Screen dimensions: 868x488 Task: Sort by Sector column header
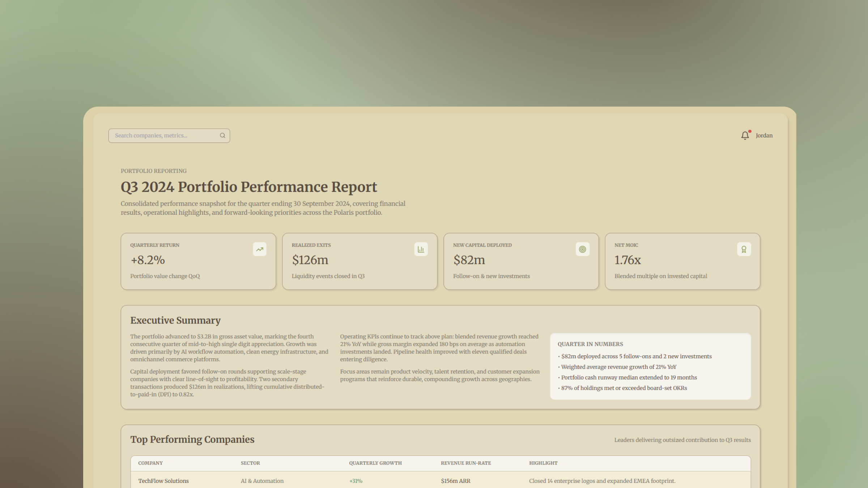(x=250, y=463)
